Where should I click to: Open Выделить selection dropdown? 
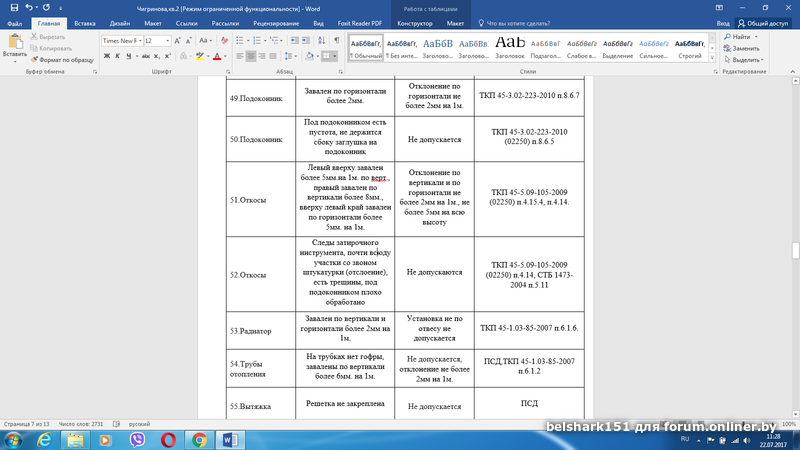tap(743, 60)
